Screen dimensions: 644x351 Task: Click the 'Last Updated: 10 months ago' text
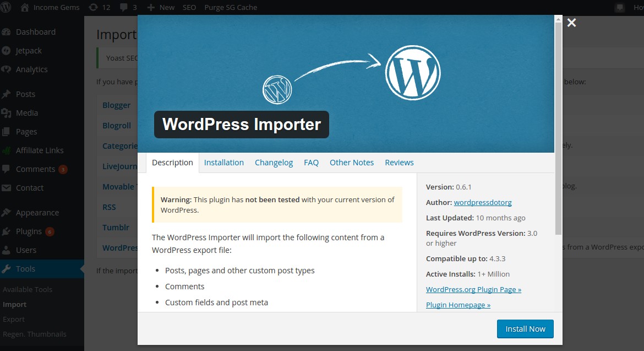pyautogui.click(x=476, y=218)
